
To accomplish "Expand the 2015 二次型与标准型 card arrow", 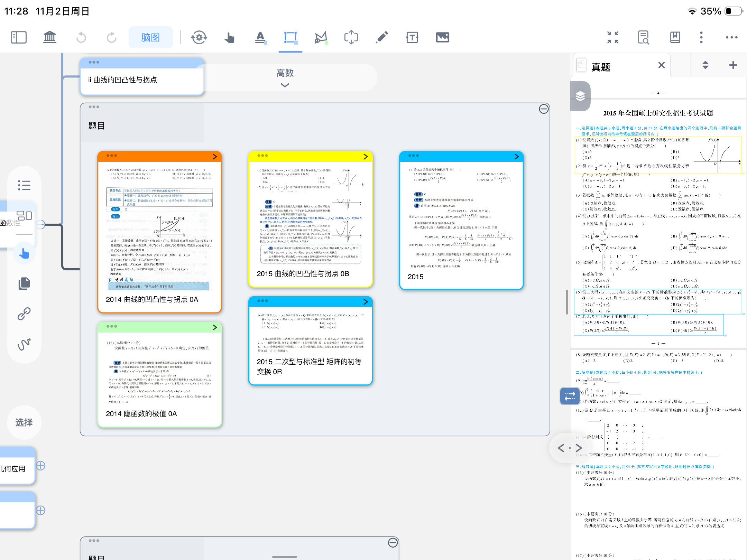I will pyautogui.click(x=366, y=302).
